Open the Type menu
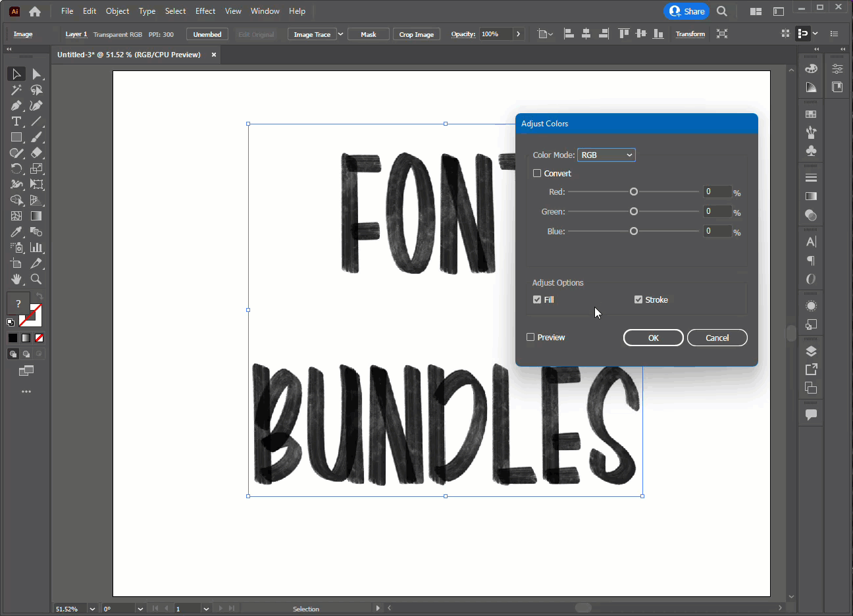The image size is (853, 616). pyautogui.click(x=147, y=11)
